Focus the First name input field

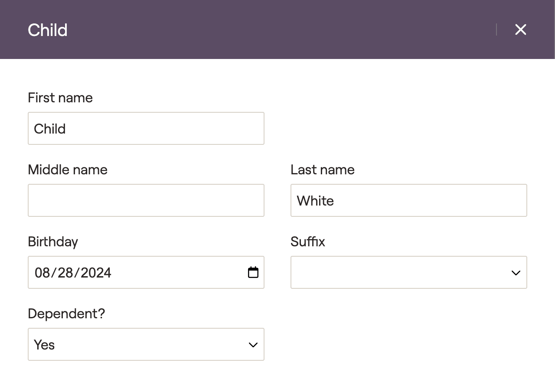146,128
